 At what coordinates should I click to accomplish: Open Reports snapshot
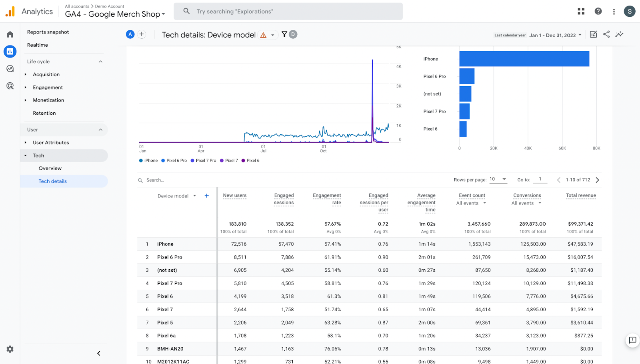pos(48,32)
